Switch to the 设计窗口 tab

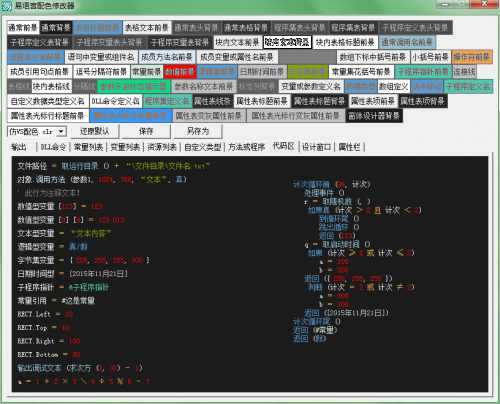coord(316,147)
